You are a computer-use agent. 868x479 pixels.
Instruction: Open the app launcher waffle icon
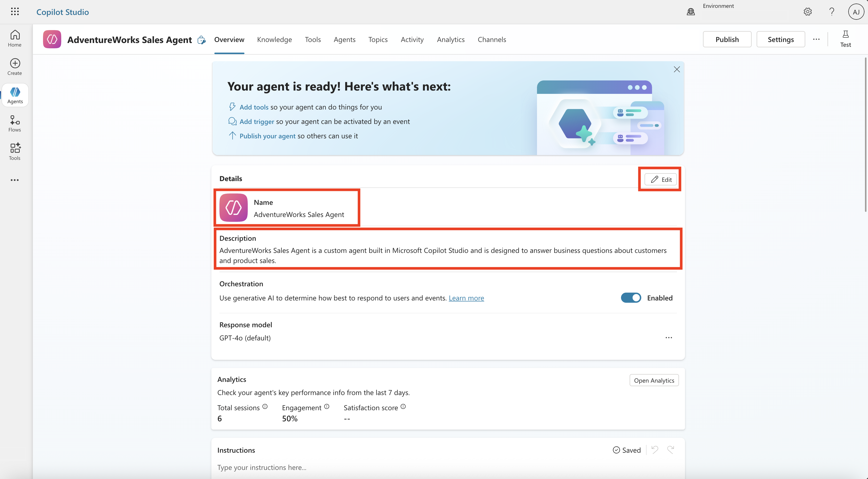pyautogui.click(x=15, y=12)
